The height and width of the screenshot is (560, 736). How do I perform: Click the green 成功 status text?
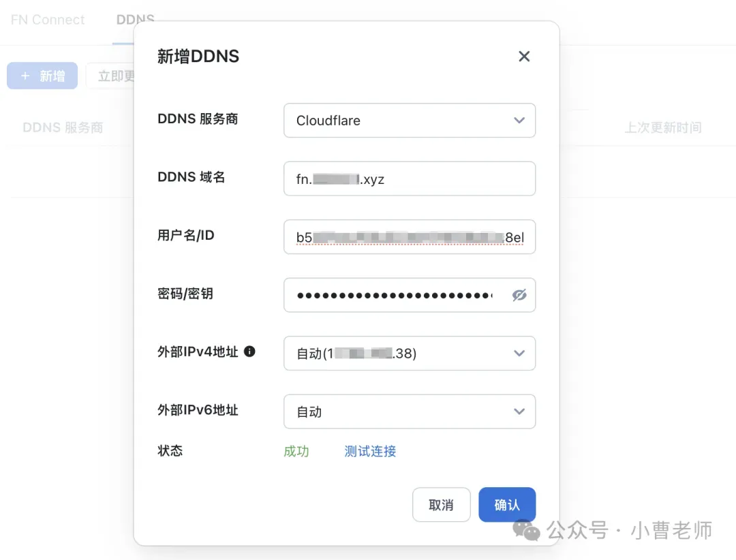296,451
